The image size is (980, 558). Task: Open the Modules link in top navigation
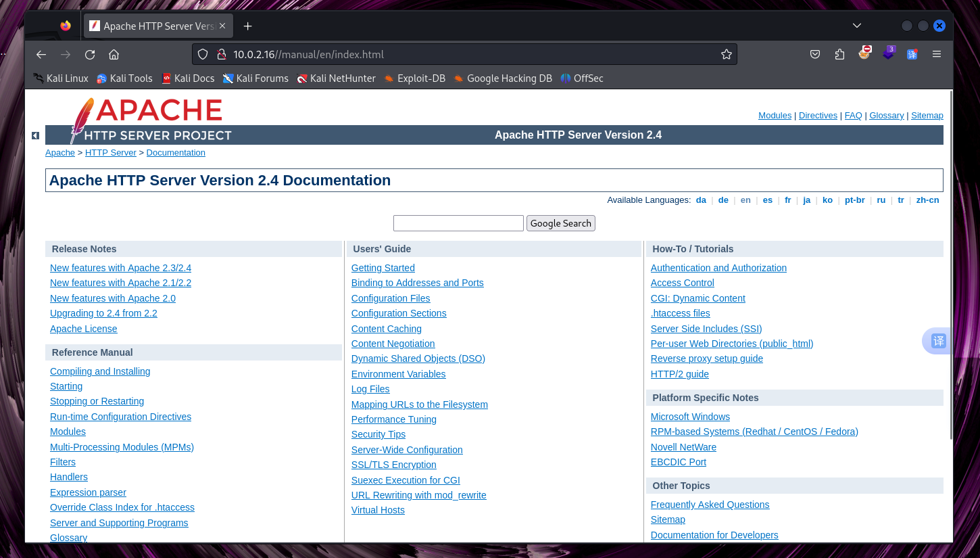click(775, 116)
